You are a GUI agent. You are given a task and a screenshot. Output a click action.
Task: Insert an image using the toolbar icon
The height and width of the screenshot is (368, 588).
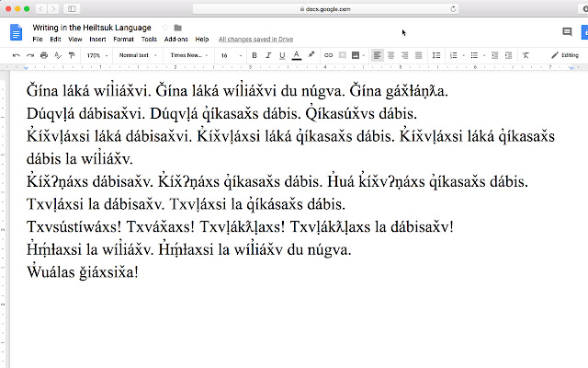pyautogui.click(x=356, y=55)
